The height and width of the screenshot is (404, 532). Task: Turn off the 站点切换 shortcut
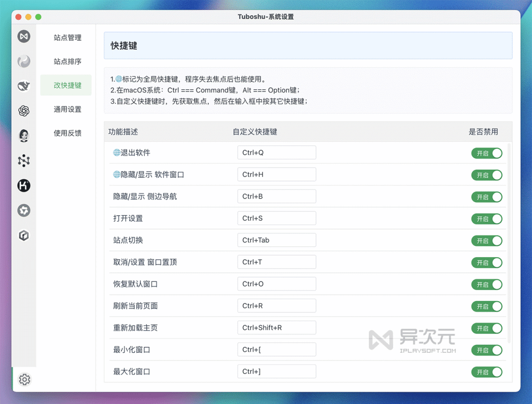pos(487,241)
